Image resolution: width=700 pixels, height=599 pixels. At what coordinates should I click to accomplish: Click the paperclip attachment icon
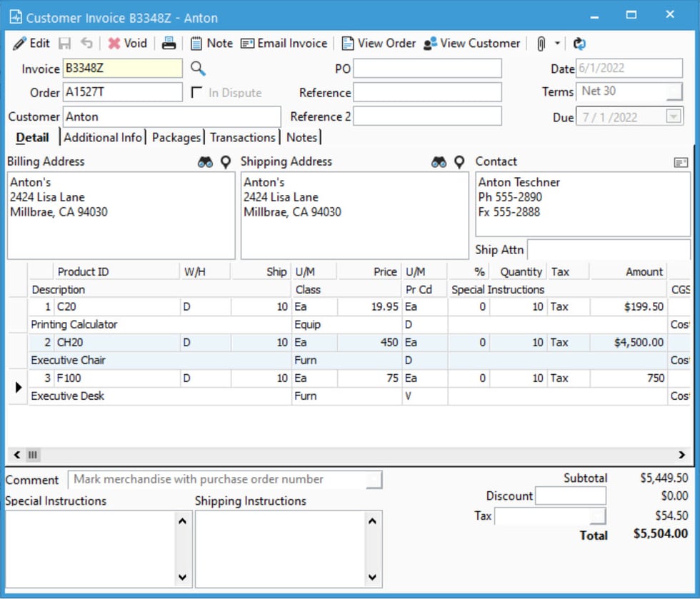click(x=541, y=44)
